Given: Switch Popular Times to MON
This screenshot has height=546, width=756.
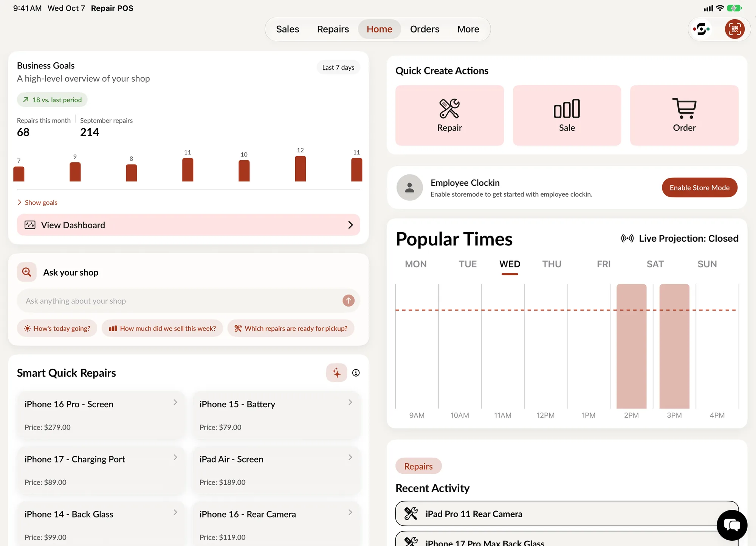Looking at the screenshot, I should click(x=416, y=264).
